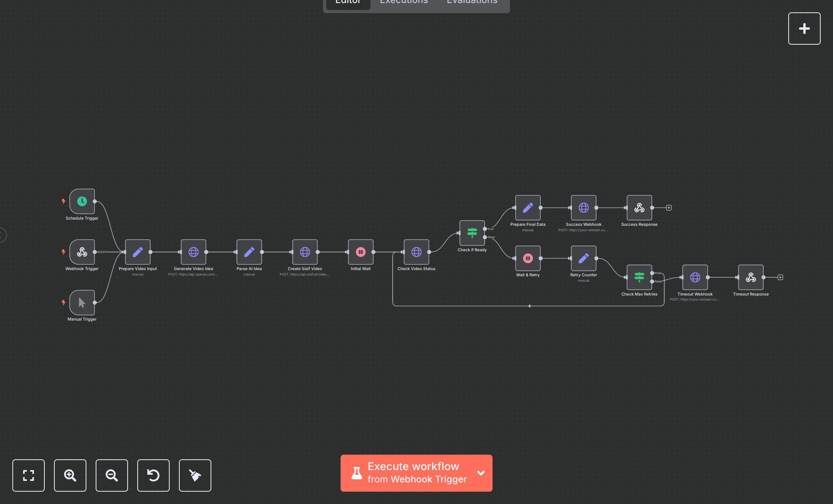Zoom in using the magnifier icon
Screen dimensions: 833x504
coord(70,475)
